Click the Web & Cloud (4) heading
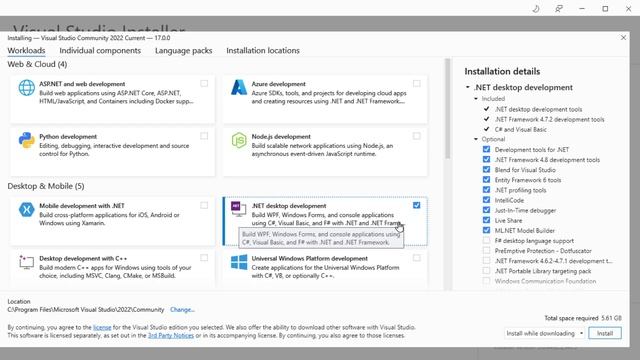640x360 pixels. [37, 64]
